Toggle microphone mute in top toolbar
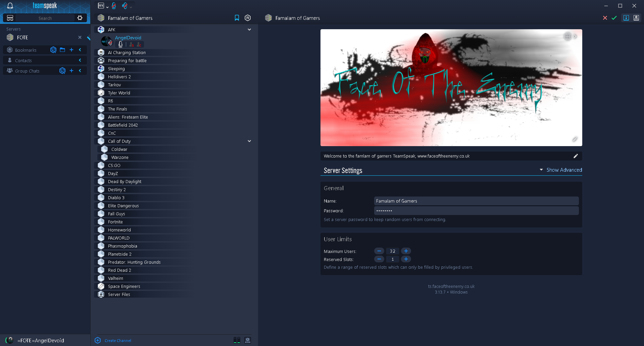 tap(114, 6)
